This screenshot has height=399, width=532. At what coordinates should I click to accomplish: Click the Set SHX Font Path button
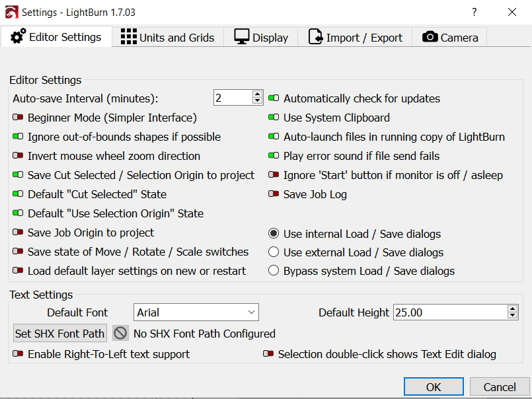pyautogui.click(x=59, y=333)
